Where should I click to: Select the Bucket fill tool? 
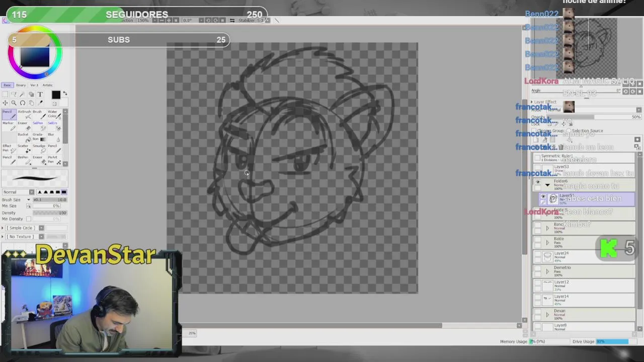[x=23, y=137]
